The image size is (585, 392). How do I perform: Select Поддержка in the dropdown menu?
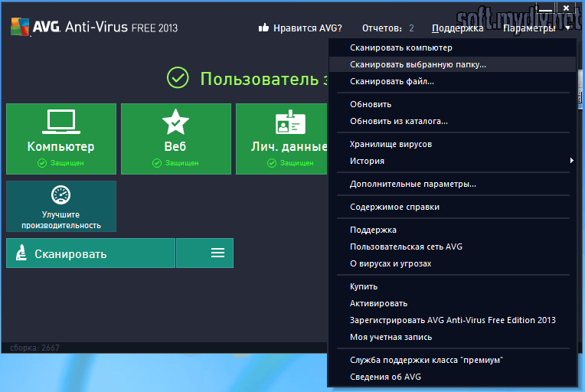tap(453, 230)
